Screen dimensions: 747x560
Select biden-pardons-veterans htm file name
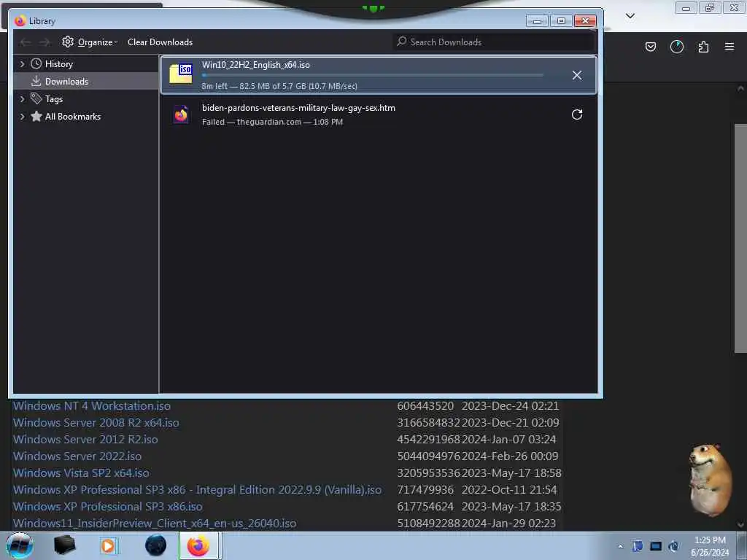tap(298, 108)
